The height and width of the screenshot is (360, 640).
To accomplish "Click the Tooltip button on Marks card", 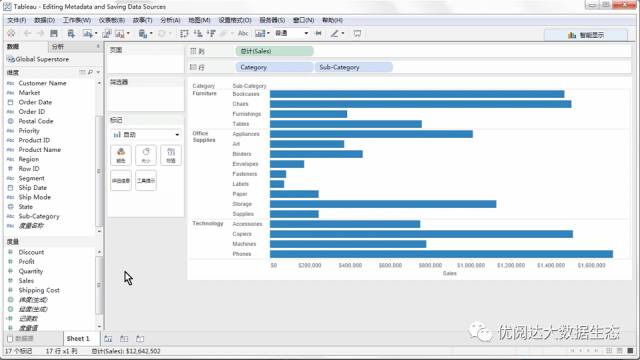I will (x=146, y=180).
